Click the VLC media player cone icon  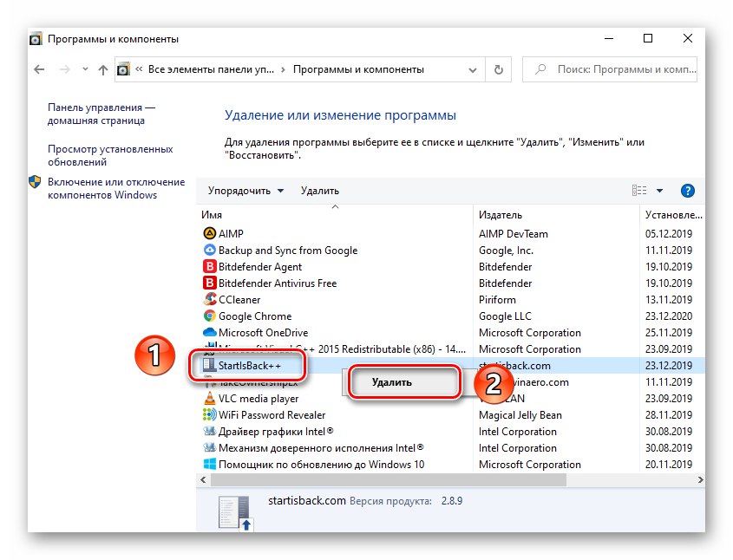click(209, 399)
